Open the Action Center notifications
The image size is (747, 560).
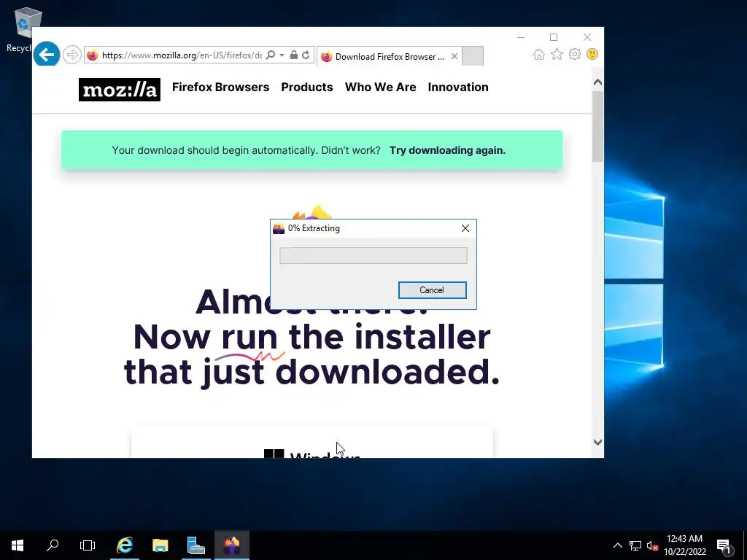(x=726, y=546)
